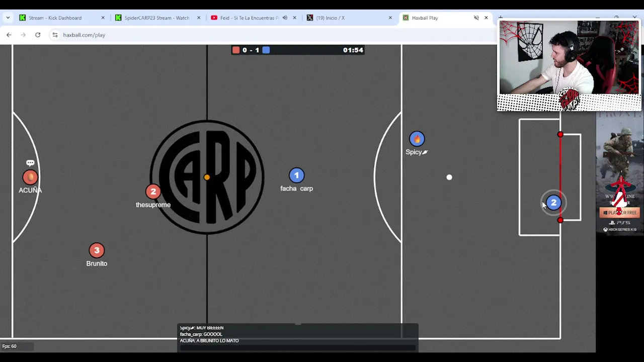Click the 01:54 match timer

point(353,50)
